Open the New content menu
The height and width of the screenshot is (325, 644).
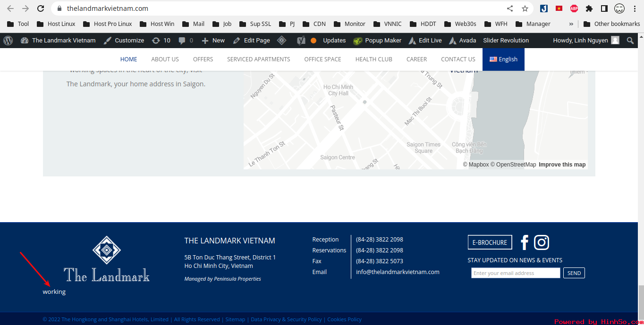click(213, 41)
